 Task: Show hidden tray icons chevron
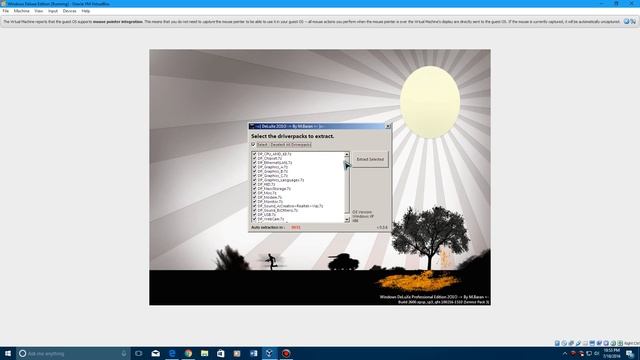click(565, 353)
